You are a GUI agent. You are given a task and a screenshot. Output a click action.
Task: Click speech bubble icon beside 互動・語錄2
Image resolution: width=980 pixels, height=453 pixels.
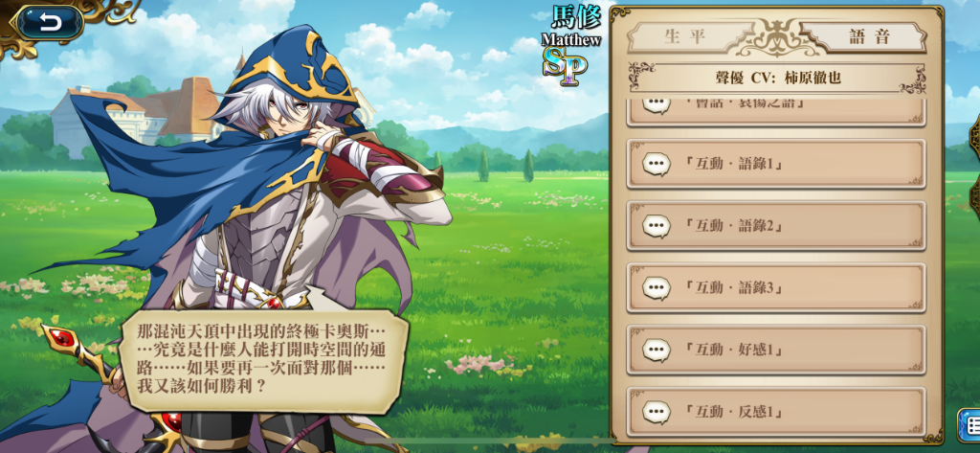[x=657, y=226]
